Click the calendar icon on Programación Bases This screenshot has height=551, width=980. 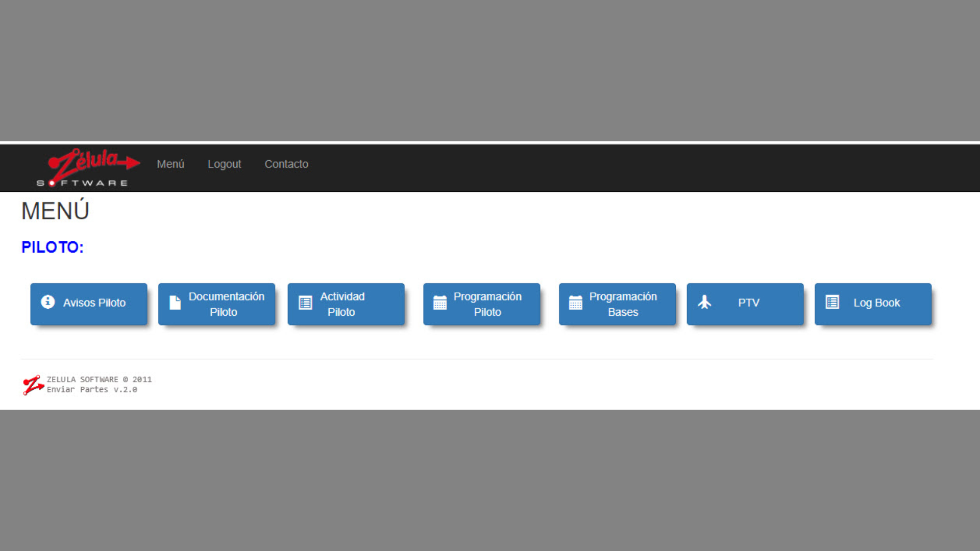tap(576, 303)
